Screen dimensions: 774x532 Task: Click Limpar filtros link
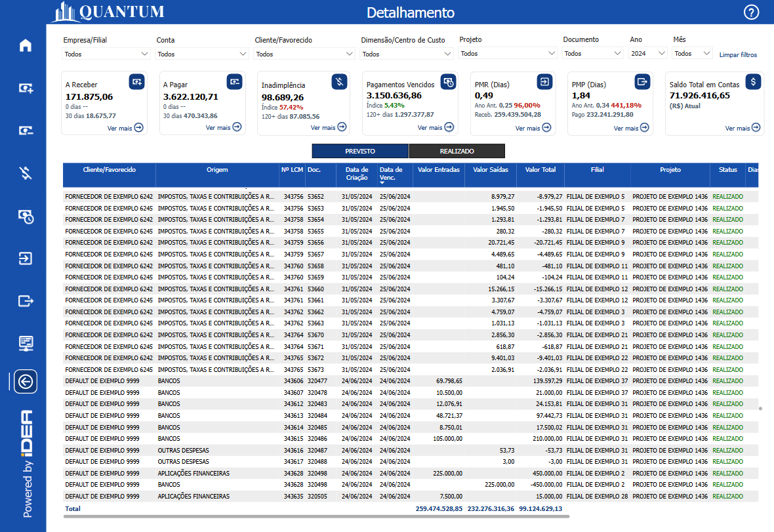pyautogui.click(x=738, y=55)
